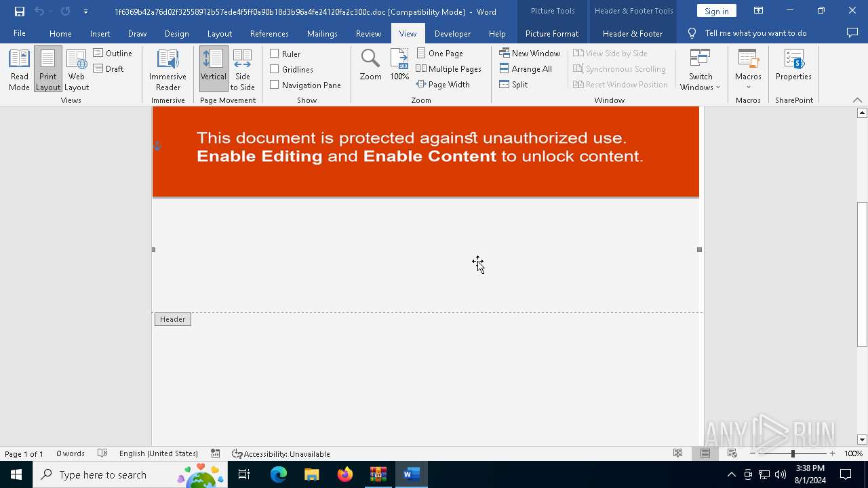Enable the Navigation Pane checkbox
The image size is (868, 488).
coord(275,85)
